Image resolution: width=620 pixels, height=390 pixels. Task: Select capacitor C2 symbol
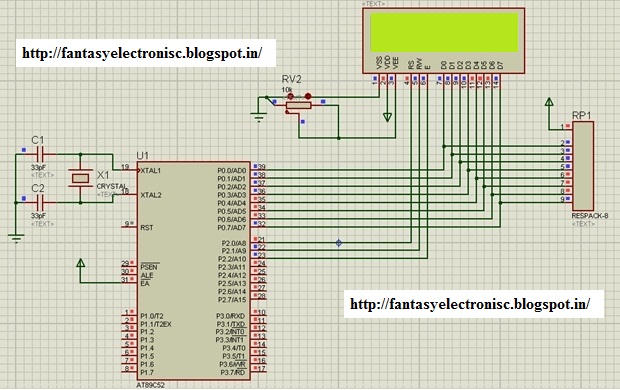pyautogui.click(x=41, y=203)
